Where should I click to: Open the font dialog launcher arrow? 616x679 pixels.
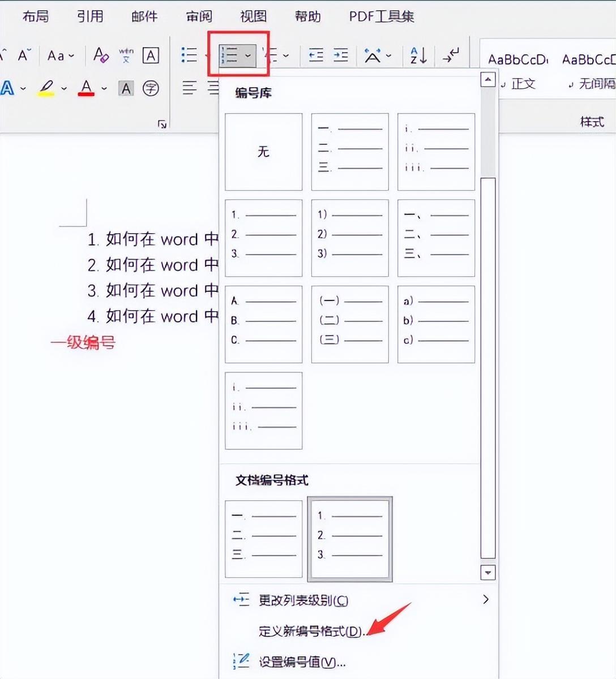162,124
